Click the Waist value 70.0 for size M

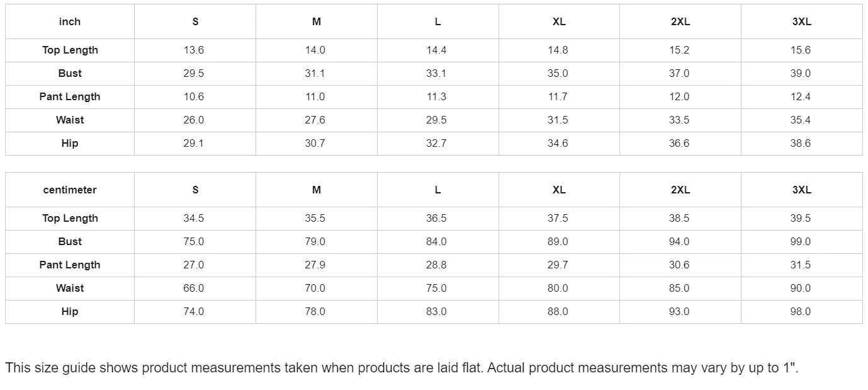pos(315,289)
